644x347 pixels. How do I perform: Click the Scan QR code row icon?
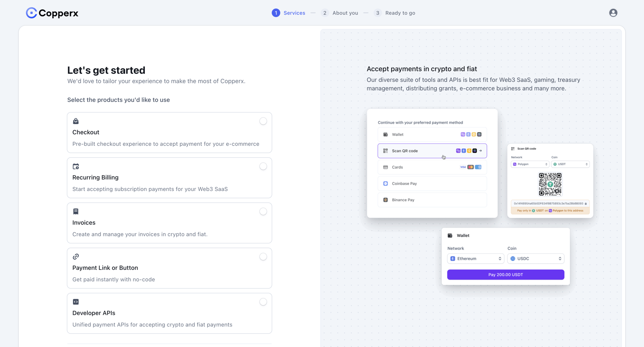(385, 151)
